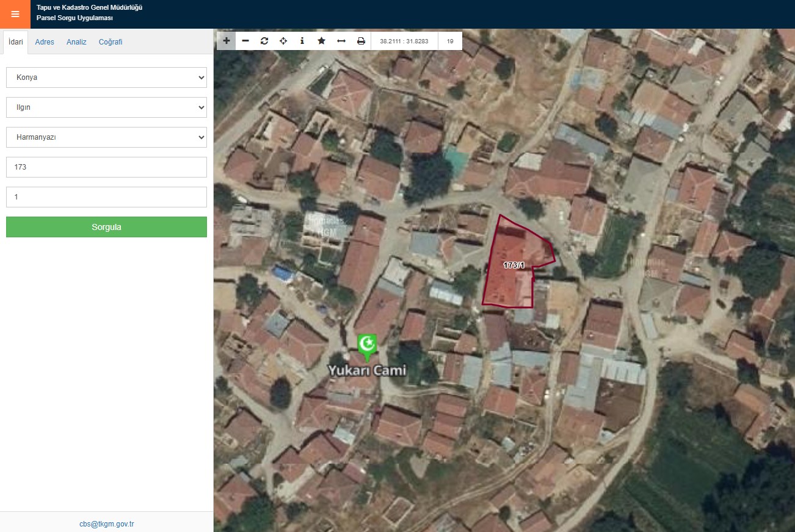Image resolution: width=795 pixels, height=532 pixels.
Task: Expand the Konya province dropdown
Action: (106, 77)
